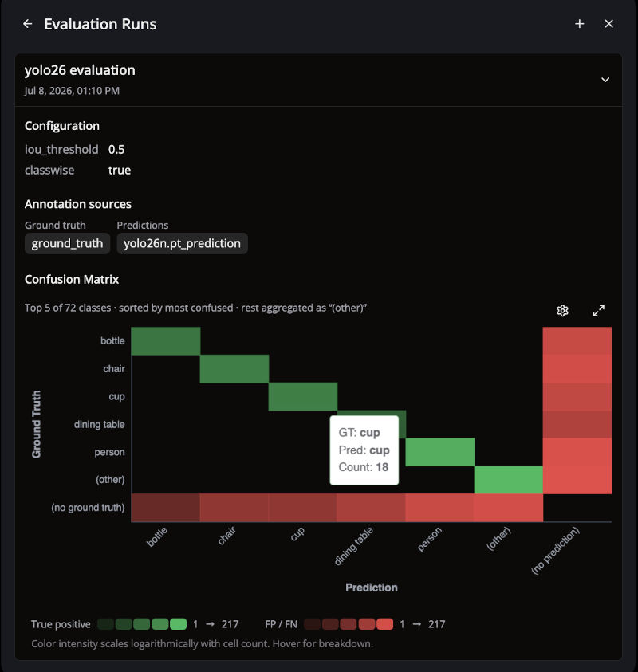Click the brightest red FP / FN swatch
Image resolution: width=638 pixels, height=672 pixels.
pos(385,624)
